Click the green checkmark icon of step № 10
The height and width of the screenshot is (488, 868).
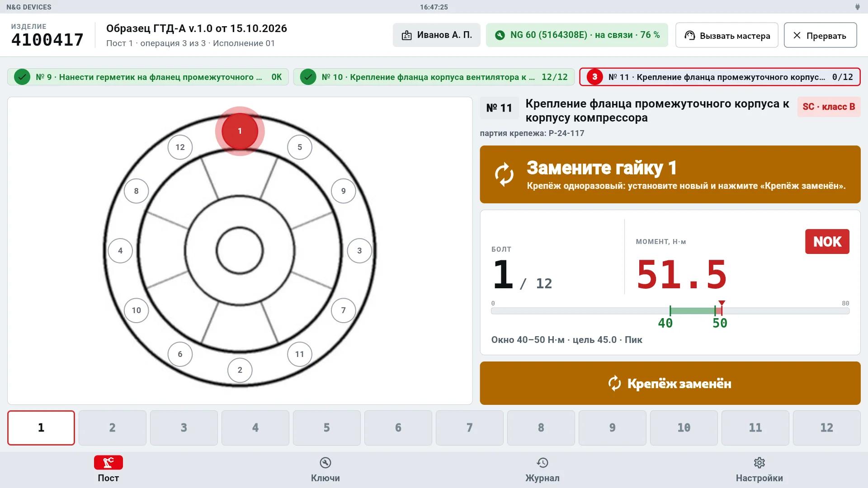click(x=308, y=77)
